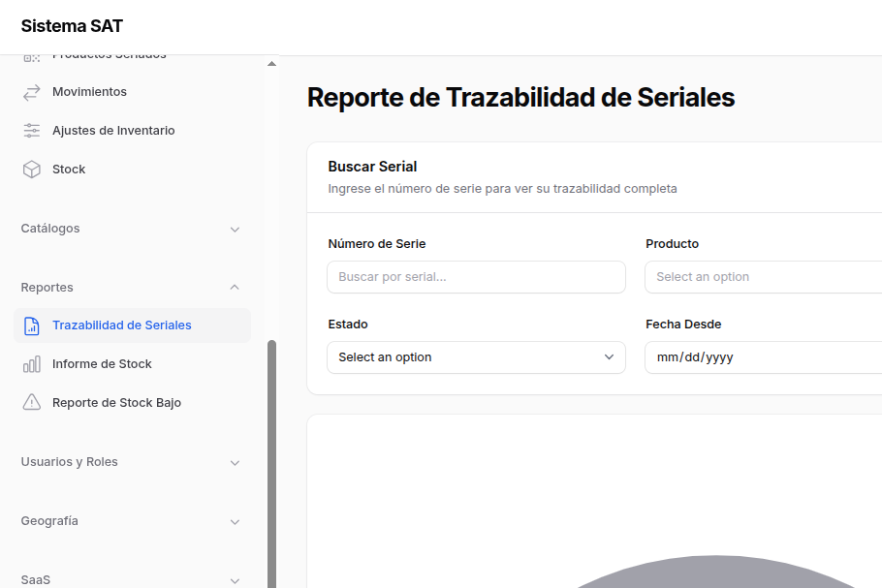Go to Informe de Stock
This screenshot has width=882, height=588.
(x=102, y=364)
